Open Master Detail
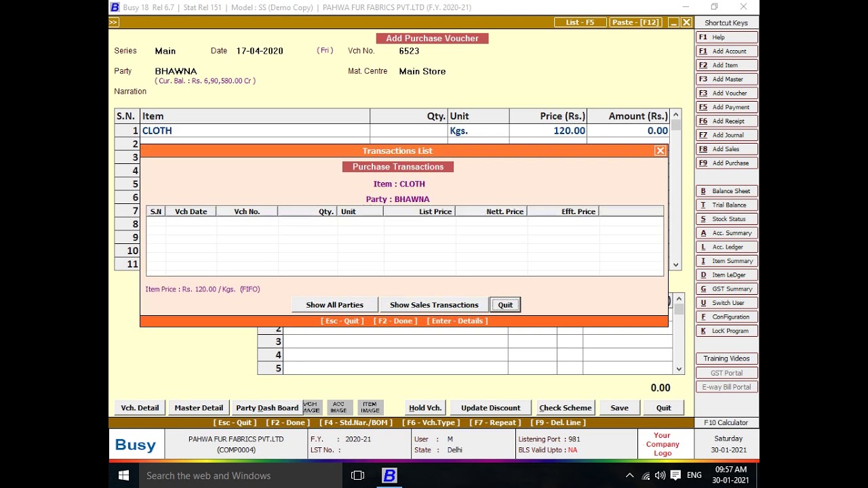Viewport: 868px width, 488px height. (x=199, y=408)
